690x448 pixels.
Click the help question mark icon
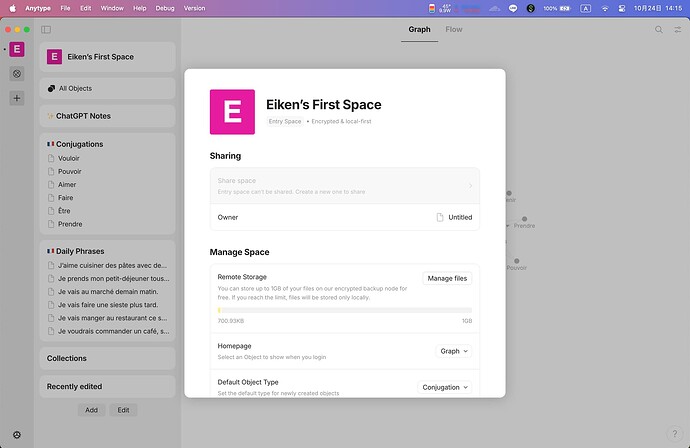pos(675,433)
